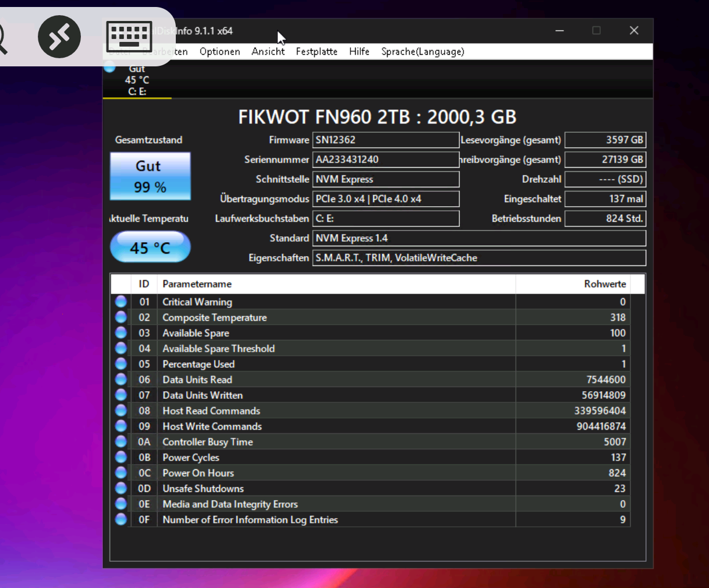
Task: Click the blue drive status dot above Gut
Action: click(x=109, y=67)
